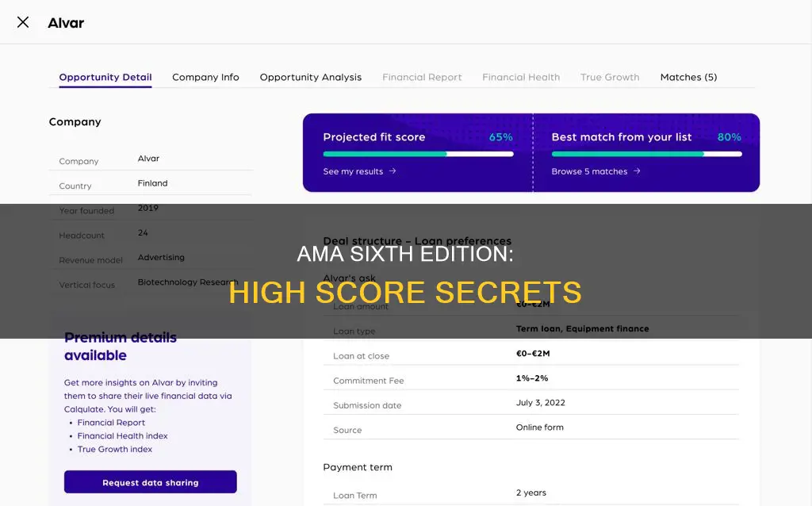Return to the Opportunity Detail tab
The image size is (812, 506).
click(105, 77)
